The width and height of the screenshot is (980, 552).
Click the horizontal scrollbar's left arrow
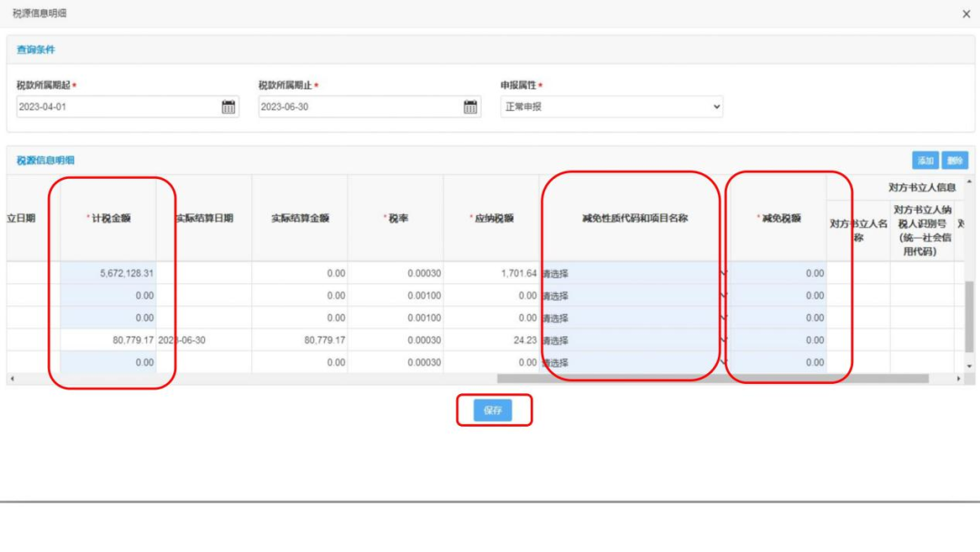[12, 379]
